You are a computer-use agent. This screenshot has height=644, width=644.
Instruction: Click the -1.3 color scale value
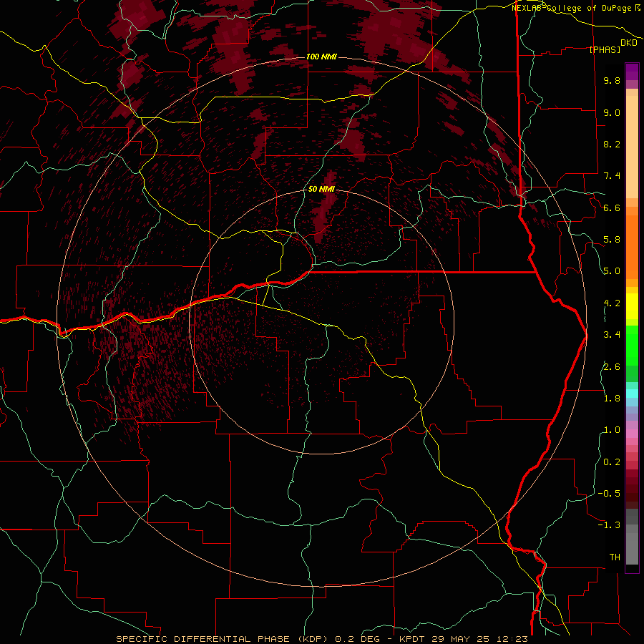[609, 525]
